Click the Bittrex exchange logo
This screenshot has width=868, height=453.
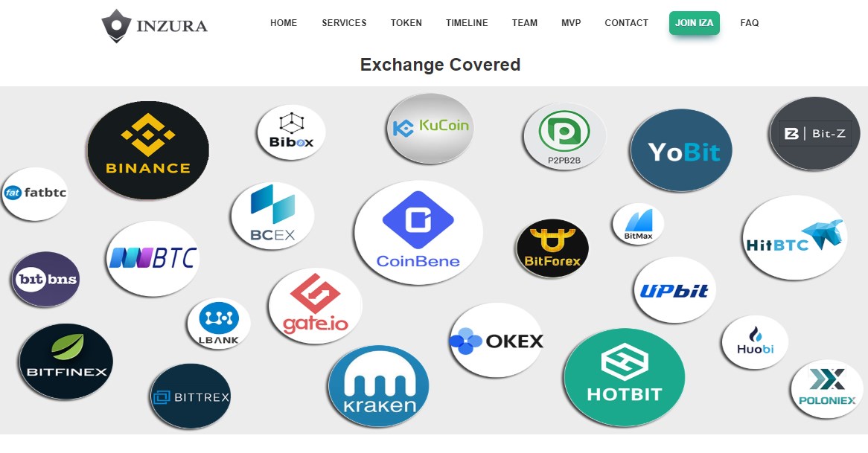click(191, 396)
